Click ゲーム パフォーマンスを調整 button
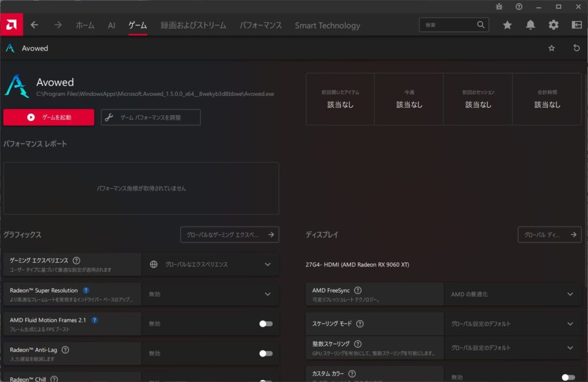This screenshot has height=382, width=588. [151, 117]
